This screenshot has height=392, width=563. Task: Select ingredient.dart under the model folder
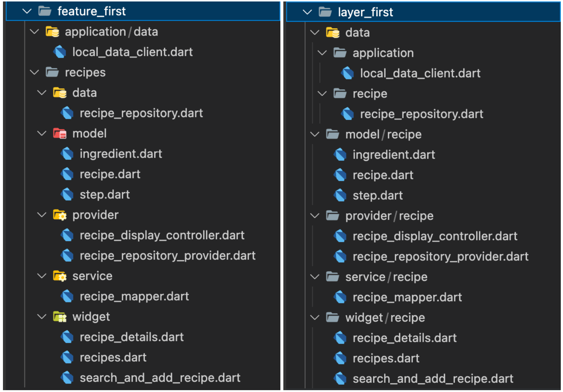121,154
